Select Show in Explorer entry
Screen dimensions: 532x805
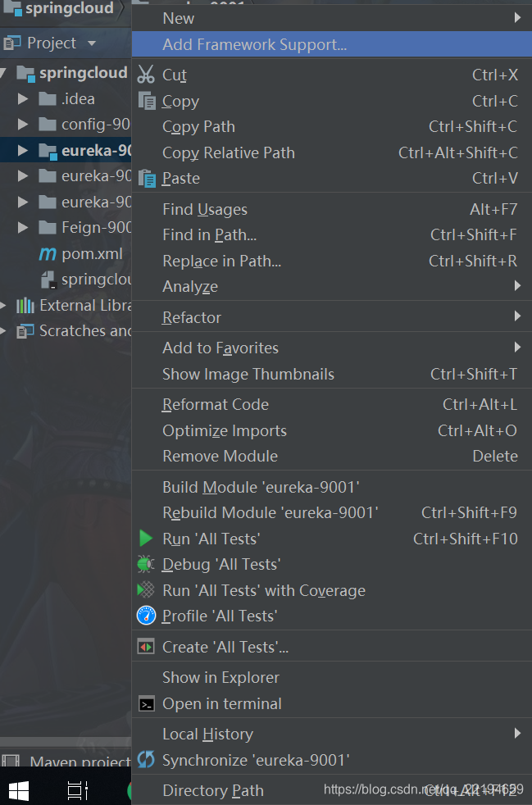point(332,678)
